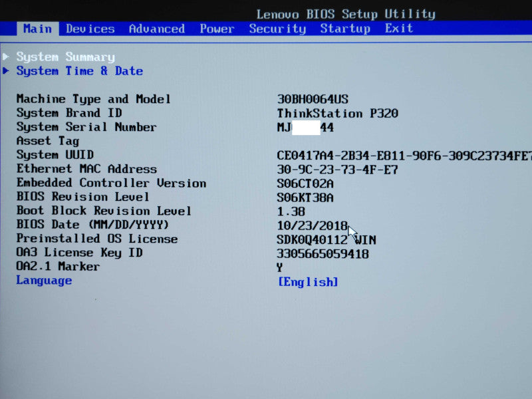Open the Advanced tab
Image resolution: width=532 pixels, height=399 pixels.
point(157,29)
